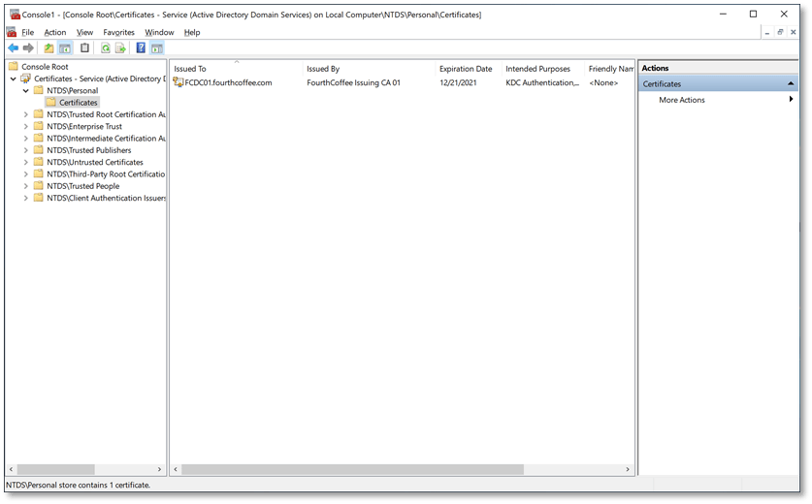Screen dimensions: 812x504
Task: Select the FCDC01.fourthcoffee.com certificate
Action: point(228,83)
